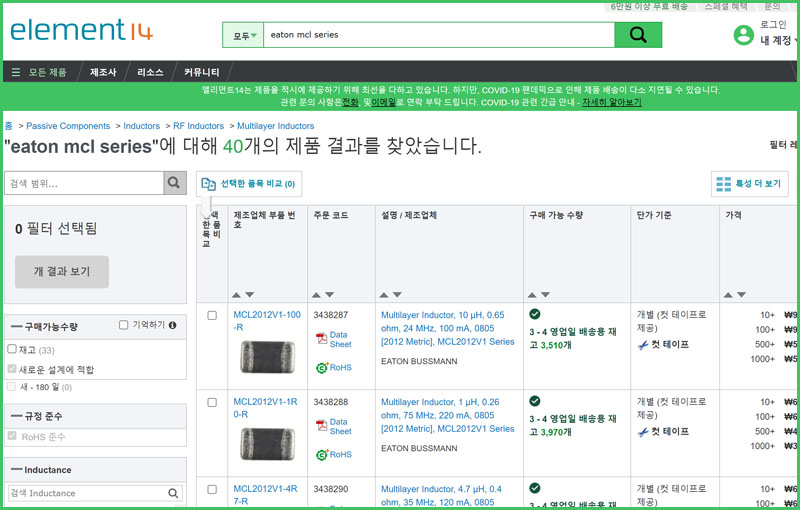Open the 제조사 menu
This screenshot has height=510, width=800.
tap(103, 72)
